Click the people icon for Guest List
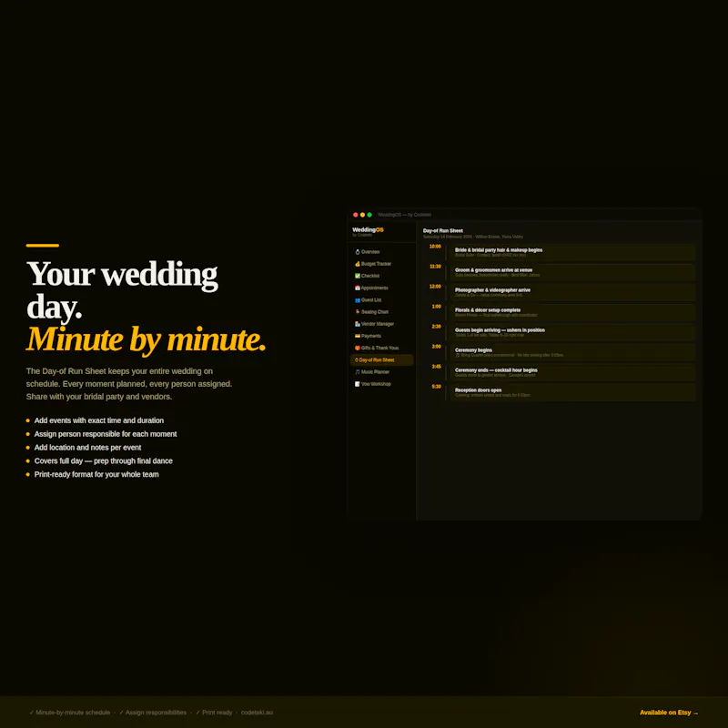The height and width of the screenshot is (728, 728). [x=357, y=300]
